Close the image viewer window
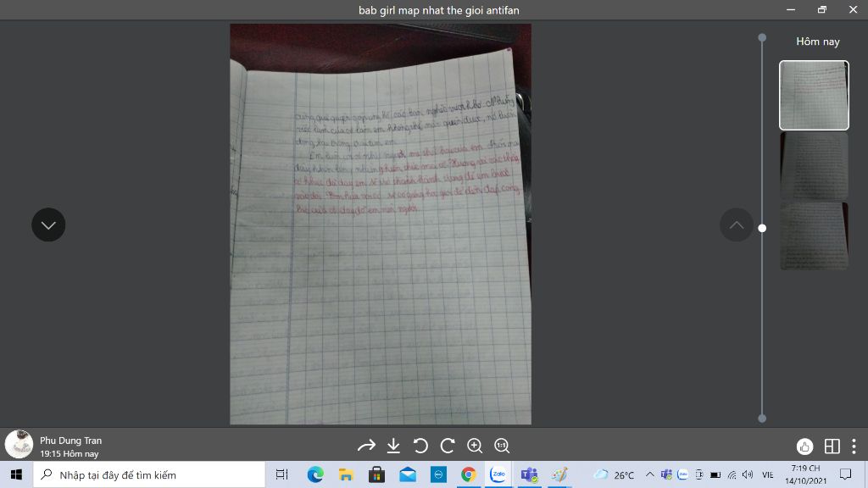The width and height of the screenshot is (868, 488). click(x=853, y=9)
